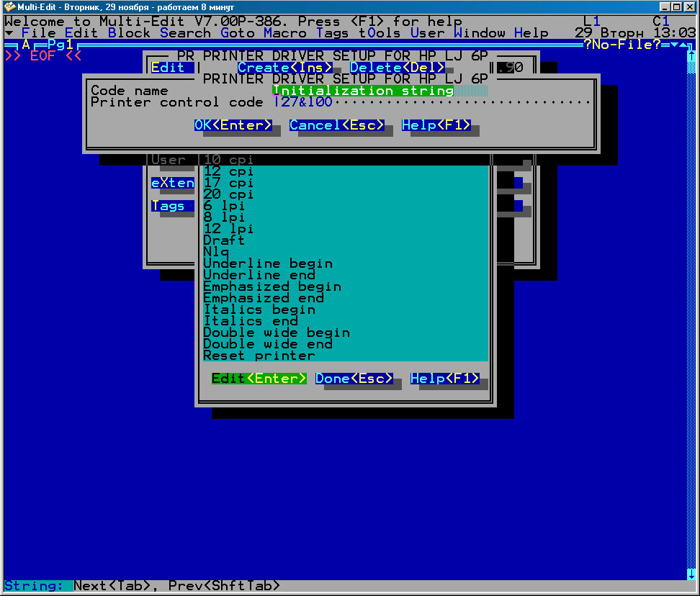The height and width of the screenshot is (596, 700).
Task: Open the tOols menu
Action: [380, 33]
